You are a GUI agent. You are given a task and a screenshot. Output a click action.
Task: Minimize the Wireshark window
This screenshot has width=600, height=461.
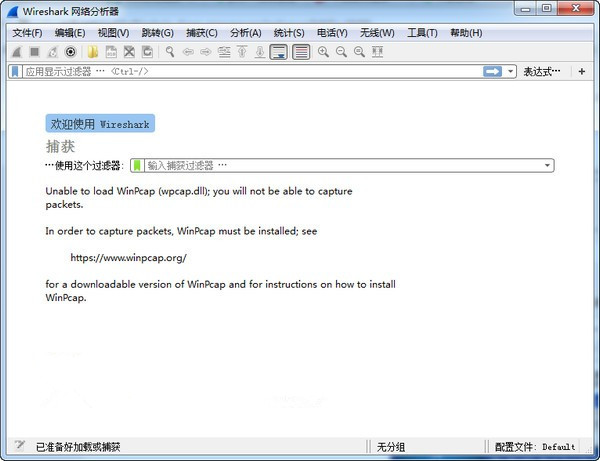click(x=525, y=9)
